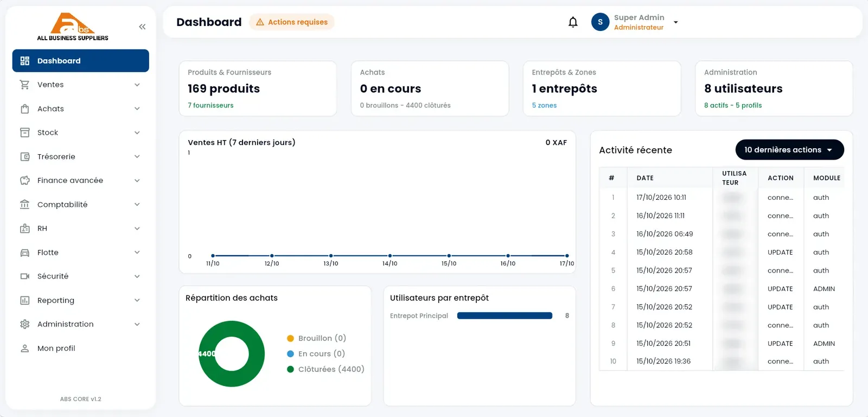Screen dimensions: 868x417
Task: Click the Ventes shopping cart icon
Action: tap(24, 85)
